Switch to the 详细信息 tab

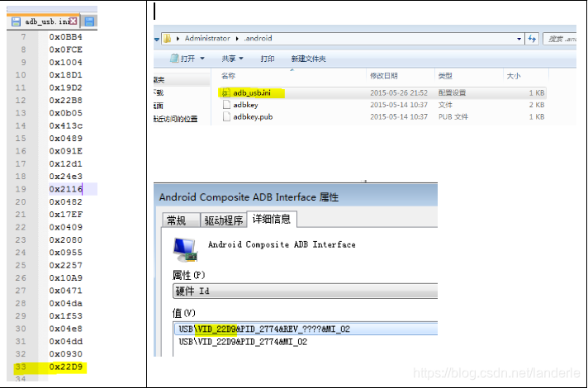pos(272,219)
